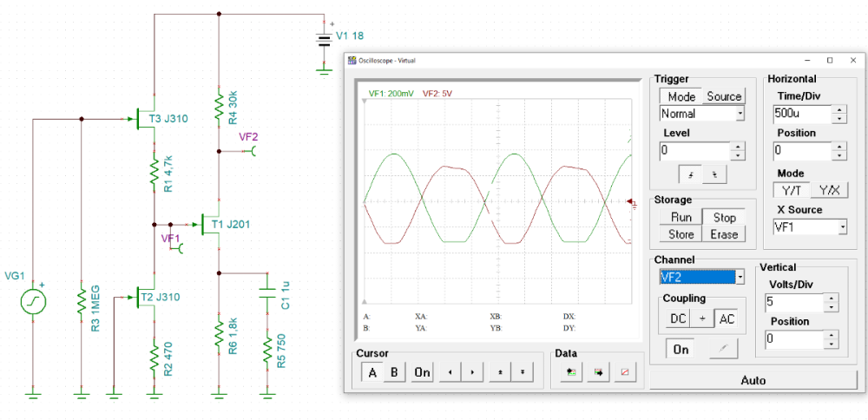Click the middle Data arrow icon button
This screenshot has width=868, height=420.
[x=598, y=372]
